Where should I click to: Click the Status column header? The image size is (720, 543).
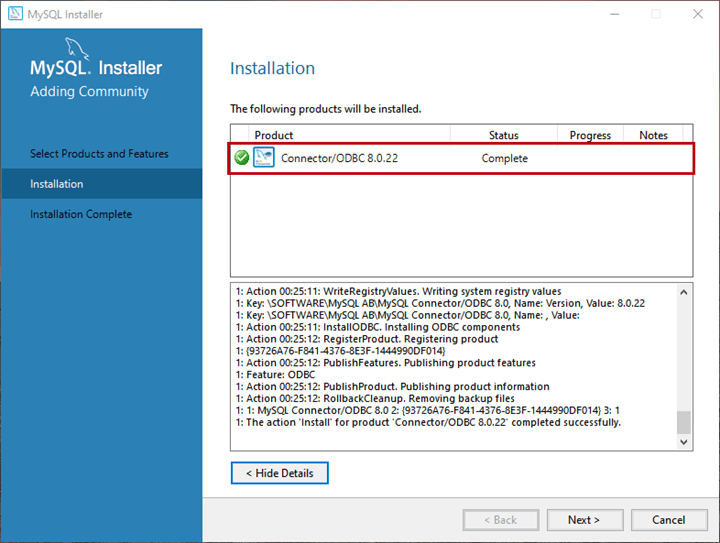point(504,135)
